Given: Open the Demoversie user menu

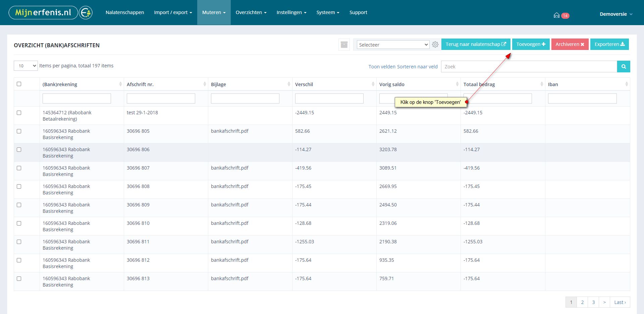Looking at the screenshot, I should coord(616,14).
